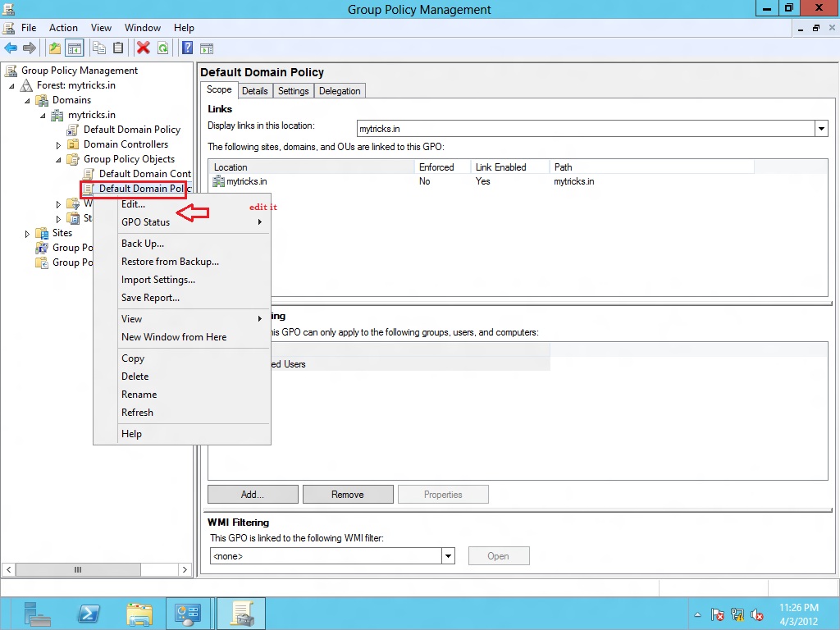Choose Import Settings... menu entry
840x630 pixels.
click(x=194, y=280)
